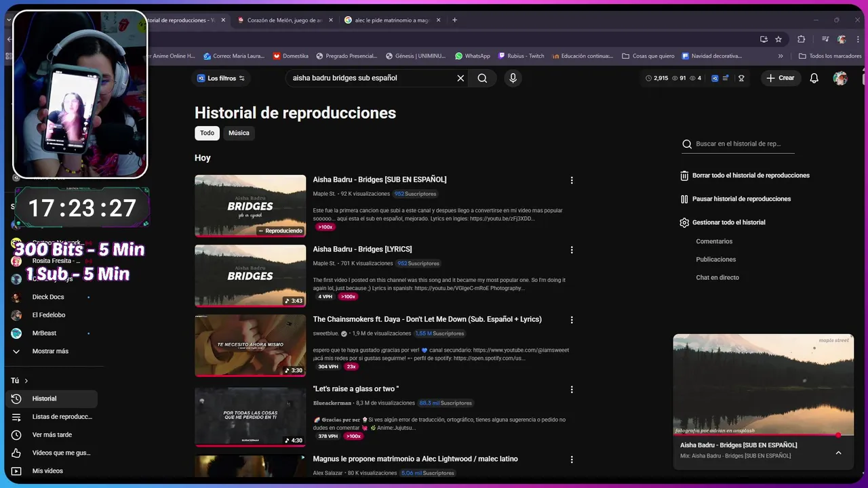
Task: Open the Los filtros button
Action: [220, 78]
